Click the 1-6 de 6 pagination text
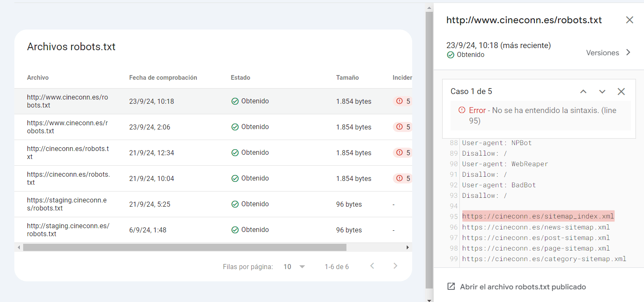644x302 pixels. 337,267
